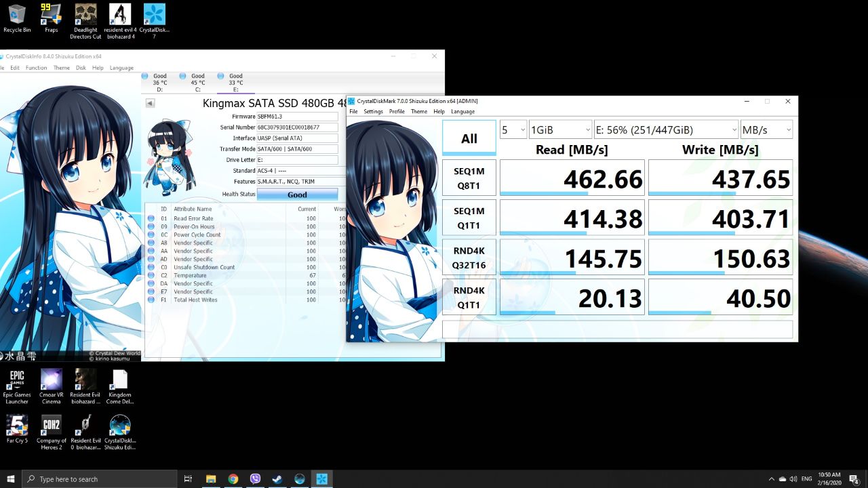Open the drive dropdown showing E: 56%
The image size is (868, 488).
(667, 129)
